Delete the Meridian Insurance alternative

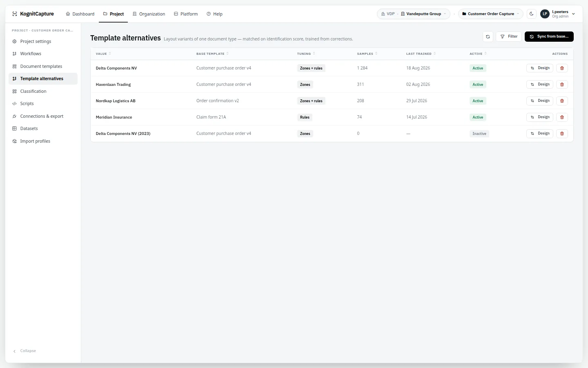[562, 117]
